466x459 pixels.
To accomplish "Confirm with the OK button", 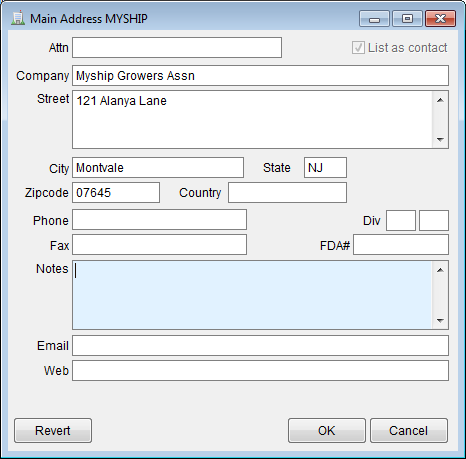I will coord(327,431).
